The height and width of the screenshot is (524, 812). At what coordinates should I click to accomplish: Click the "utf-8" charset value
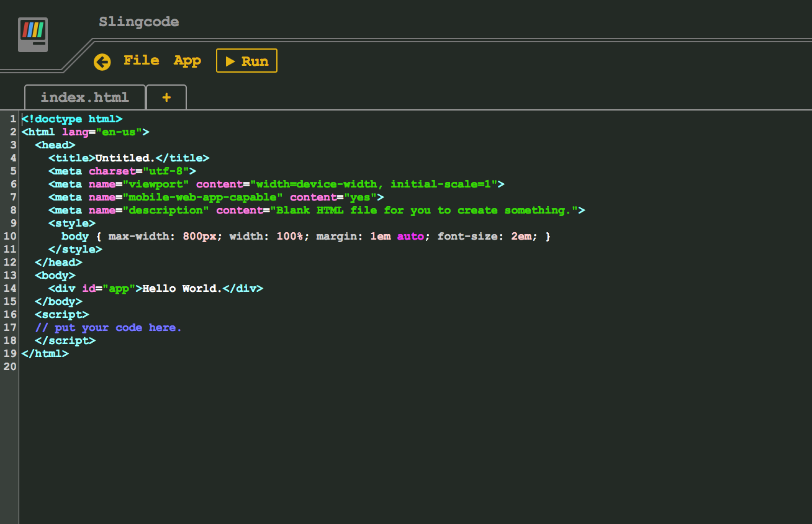coord(166,171)
